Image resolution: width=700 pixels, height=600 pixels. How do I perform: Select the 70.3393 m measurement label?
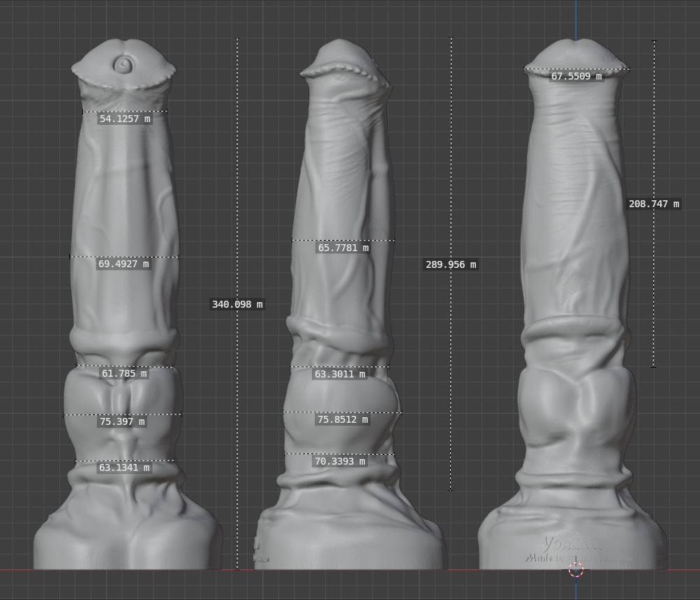pyautogui.click(x=338, y=461)
